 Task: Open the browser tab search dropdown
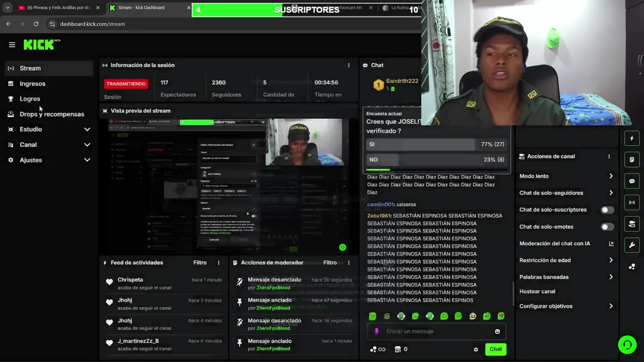(8, 8)
